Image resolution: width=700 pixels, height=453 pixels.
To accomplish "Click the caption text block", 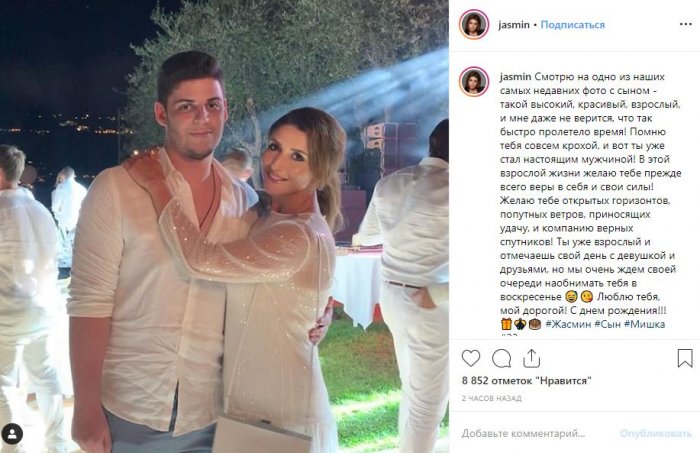I will tap(590, 200).
